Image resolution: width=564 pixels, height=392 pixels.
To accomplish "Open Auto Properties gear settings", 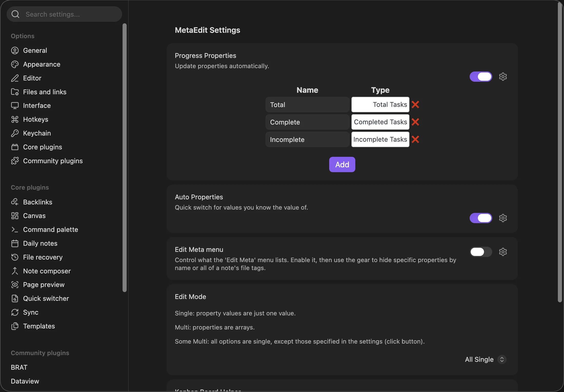I will click(x=503, y=218).
